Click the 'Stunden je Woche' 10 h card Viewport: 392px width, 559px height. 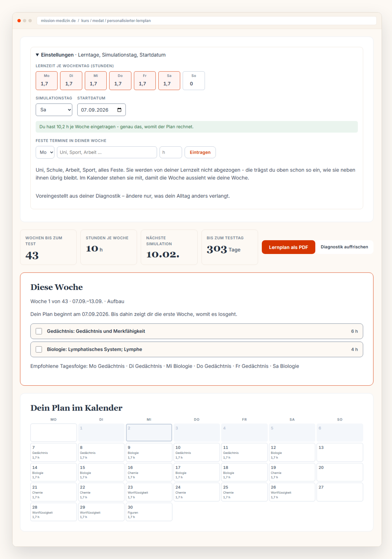coord(108,247)
